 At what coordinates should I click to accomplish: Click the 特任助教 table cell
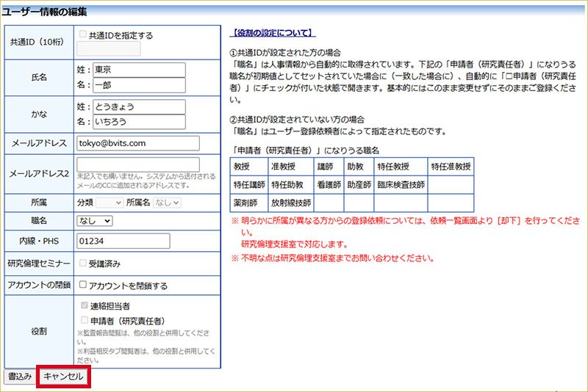click(x=290, y=184)
